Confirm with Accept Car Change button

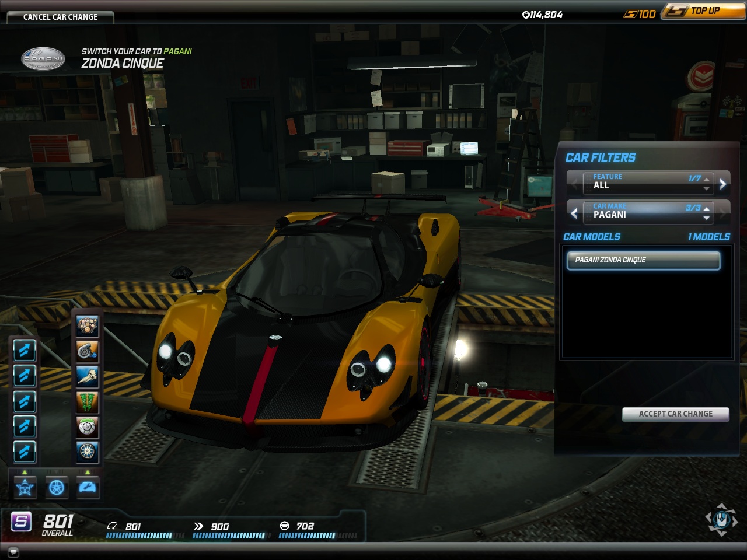point(675,414)
